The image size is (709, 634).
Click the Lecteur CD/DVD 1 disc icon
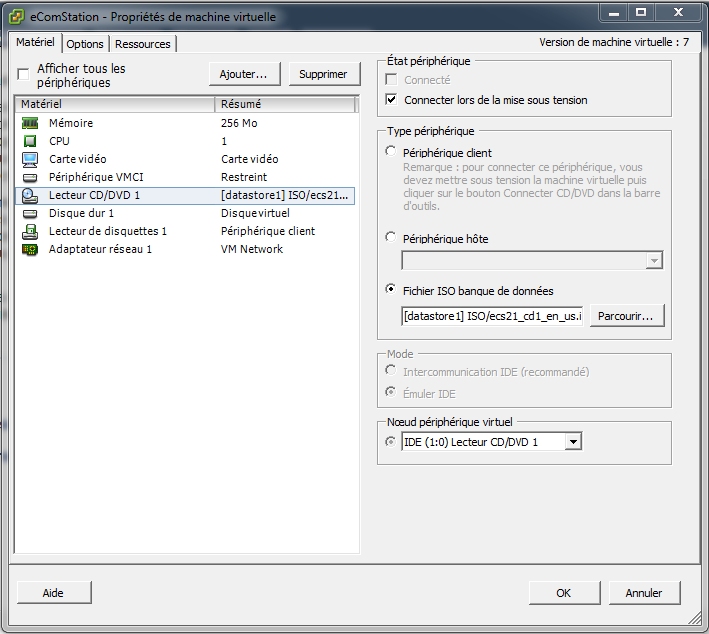pos(30,195)
